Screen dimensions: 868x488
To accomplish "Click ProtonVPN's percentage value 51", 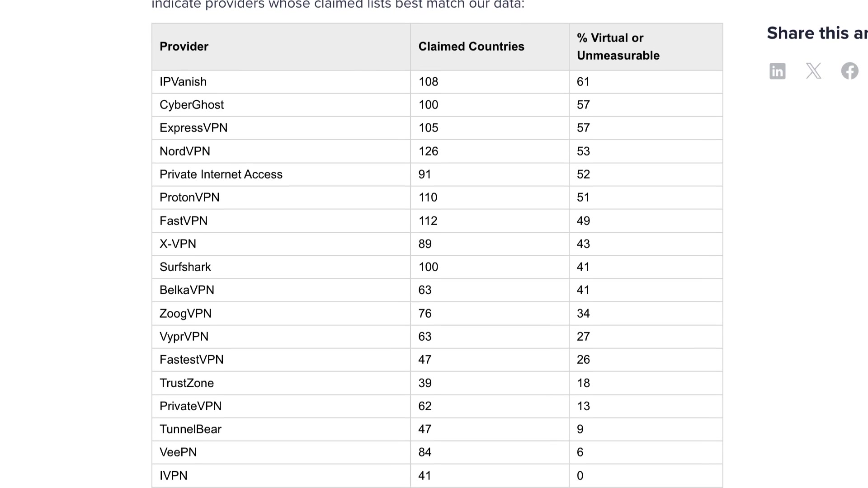I will pos(583,197).
